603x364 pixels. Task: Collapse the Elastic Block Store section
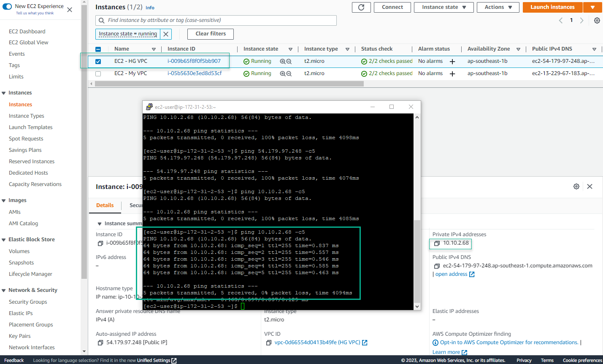[4, 240]
